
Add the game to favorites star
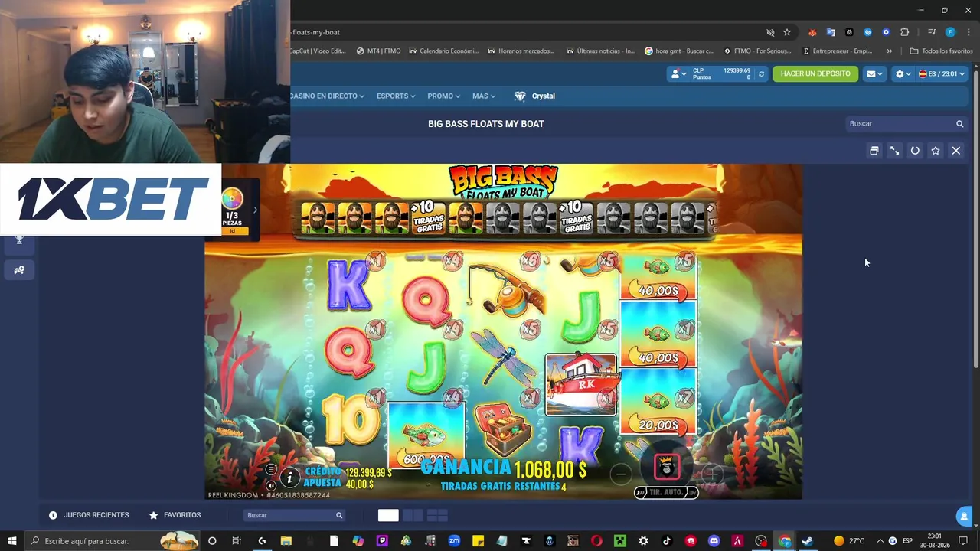click(936, 151)
